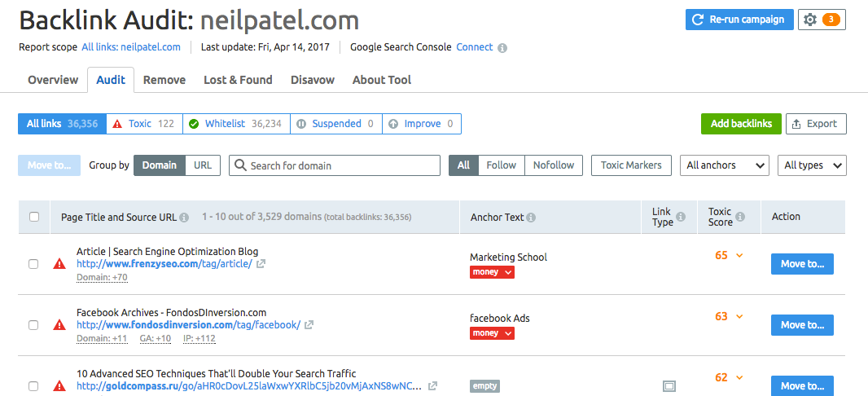The image size is (868, 396).
Task: Click Move to for fondosdinversion row
Action: coord(802,325)
